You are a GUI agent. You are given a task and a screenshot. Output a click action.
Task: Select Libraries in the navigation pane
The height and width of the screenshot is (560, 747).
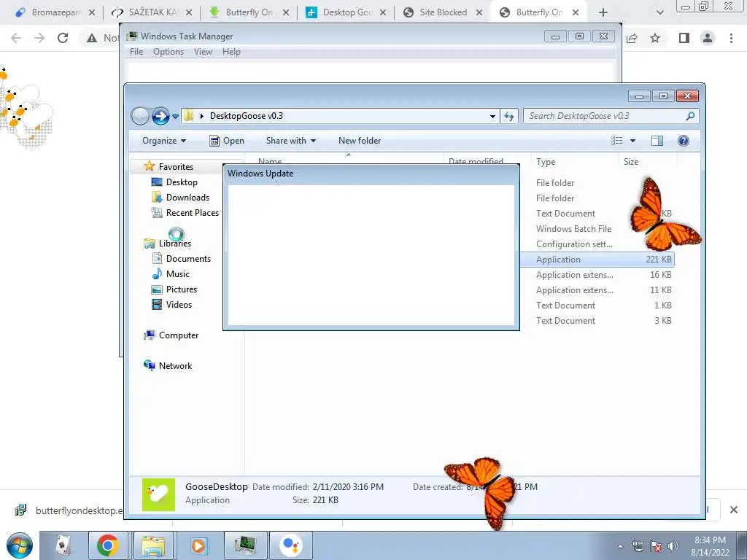(175, 244)
